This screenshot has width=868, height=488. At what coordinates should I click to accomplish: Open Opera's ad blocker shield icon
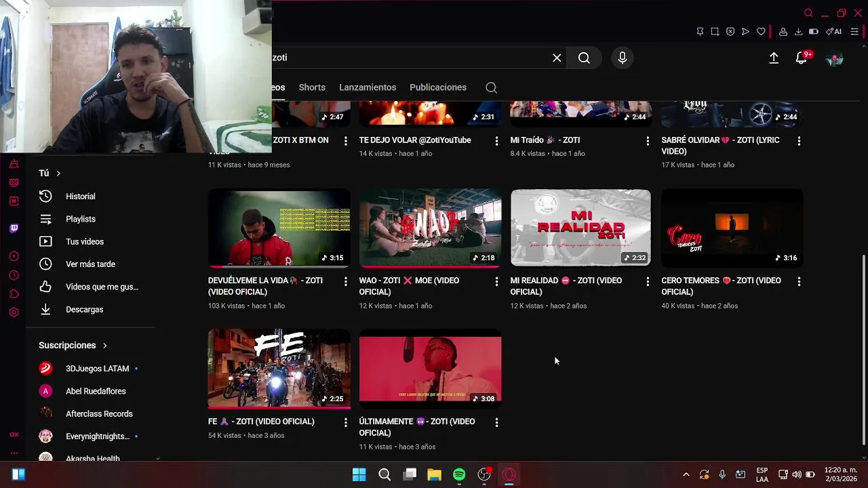pos(730,32)
